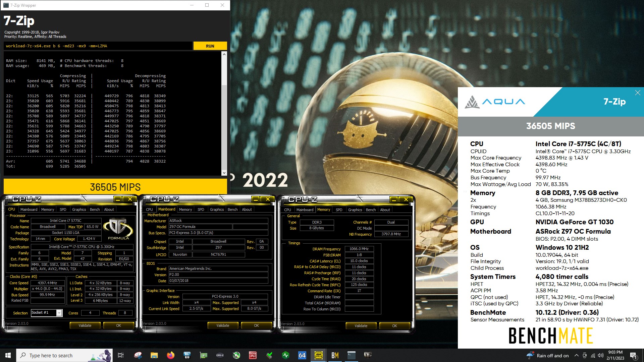Screen dimensions: 644x362
Task: Click Validate in the CPU-Z Memory window
Action: [x=361, y=326]
